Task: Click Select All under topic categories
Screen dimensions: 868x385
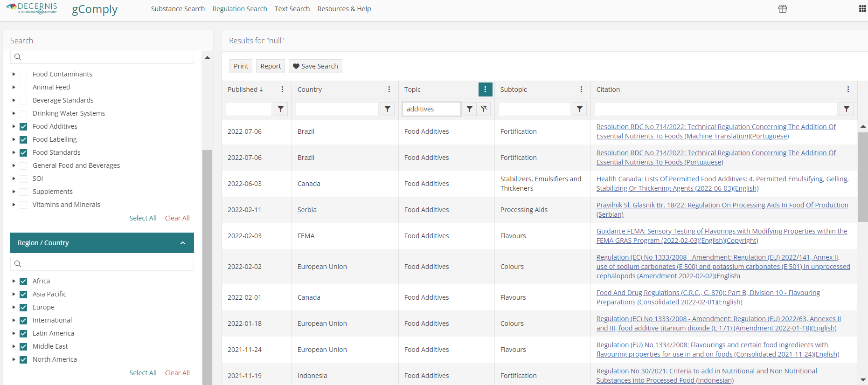Action: [143, 218]
